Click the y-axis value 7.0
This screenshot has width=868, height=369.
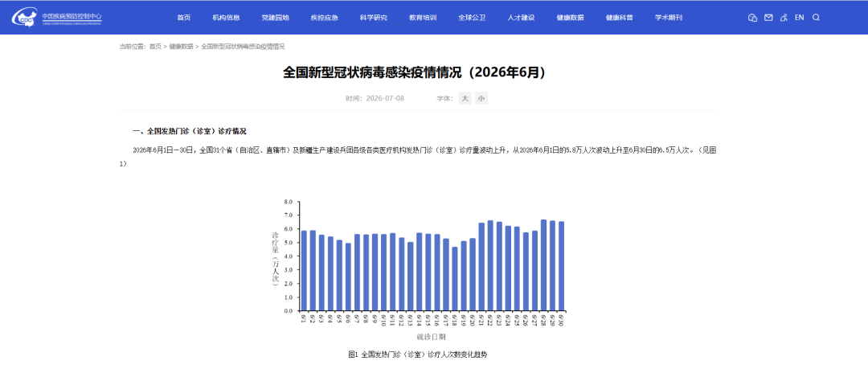pos(288,215)
